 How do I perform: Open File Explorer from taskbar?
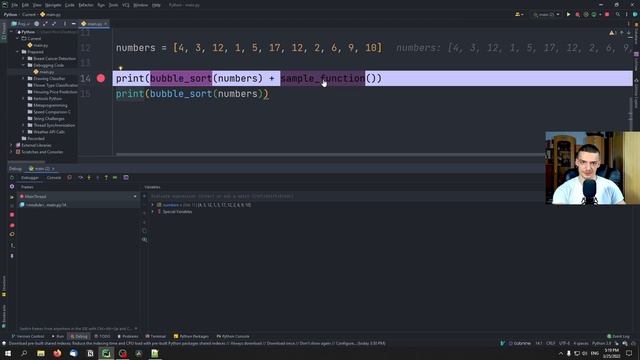tap(41, 353)
